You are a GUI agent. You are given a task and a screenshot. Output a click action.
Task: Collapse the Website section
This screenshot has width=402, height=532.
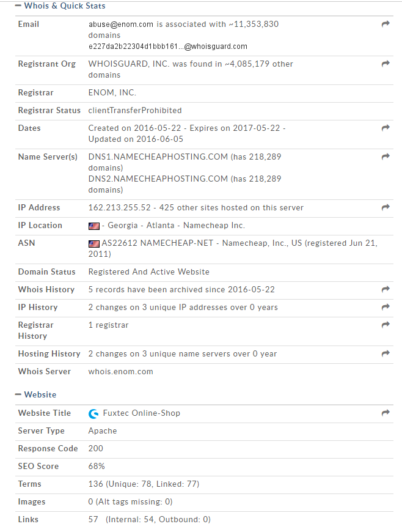coord(18,394)
